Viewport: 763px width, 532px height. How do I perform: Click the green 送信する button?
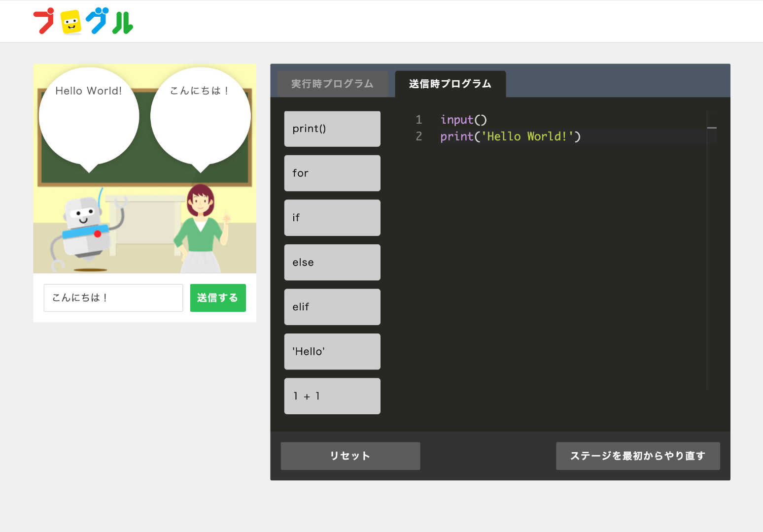coord(218,298)
